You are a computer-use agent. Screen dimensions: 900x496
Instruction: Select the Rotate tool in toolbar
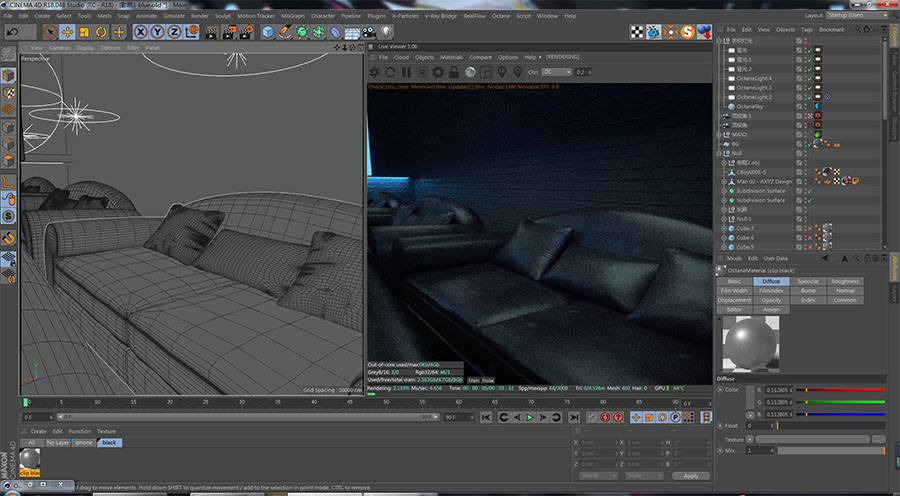click(x=101, y=32)
